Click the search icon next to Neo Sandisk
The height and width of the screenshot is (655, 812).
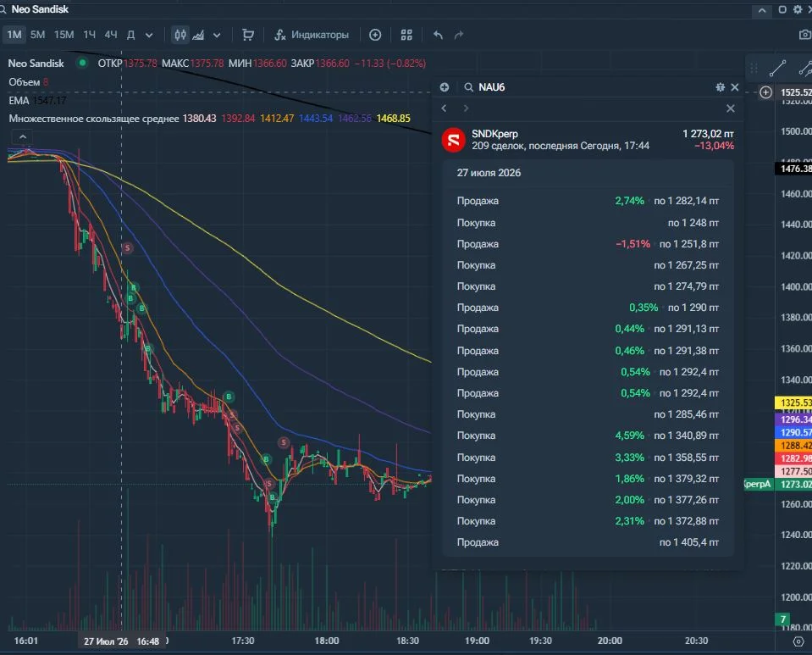(x=3, y=9)
